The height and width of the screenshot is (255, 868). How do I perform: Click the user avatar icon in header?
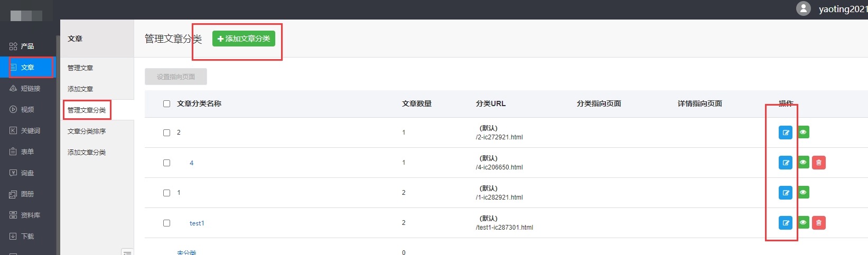803,8
